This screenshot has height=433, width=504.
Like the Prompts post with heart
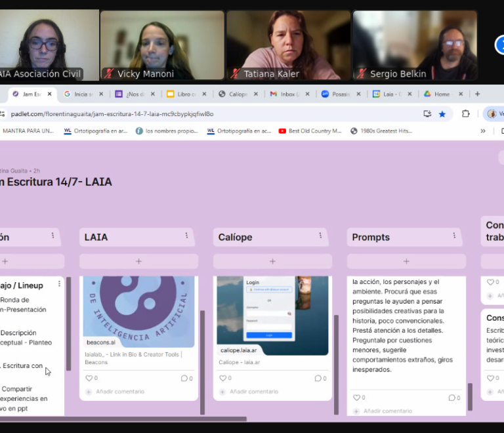356,398
